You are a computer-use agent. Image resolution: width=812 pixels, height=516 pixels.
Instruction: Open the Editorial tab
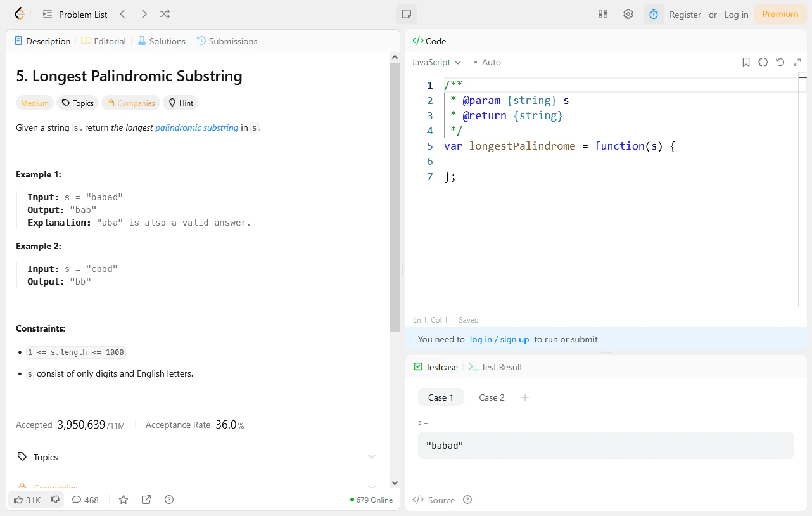103,41
